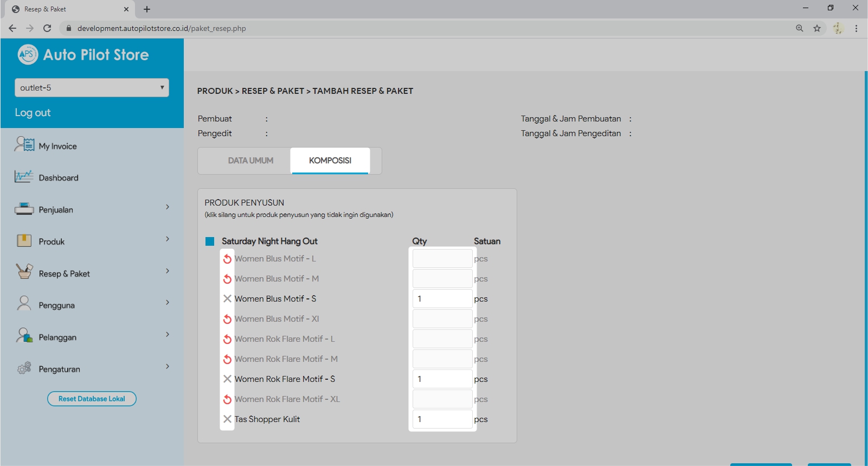Reload the page in browser
868x466 pixels.
47,28
